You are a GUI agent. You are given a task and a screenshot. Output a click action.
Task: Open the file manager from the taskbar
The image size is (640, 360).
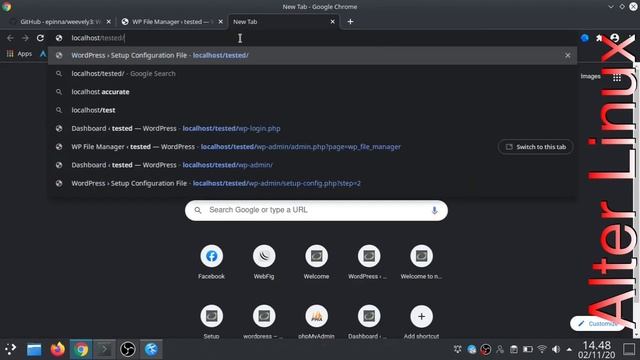34,349
